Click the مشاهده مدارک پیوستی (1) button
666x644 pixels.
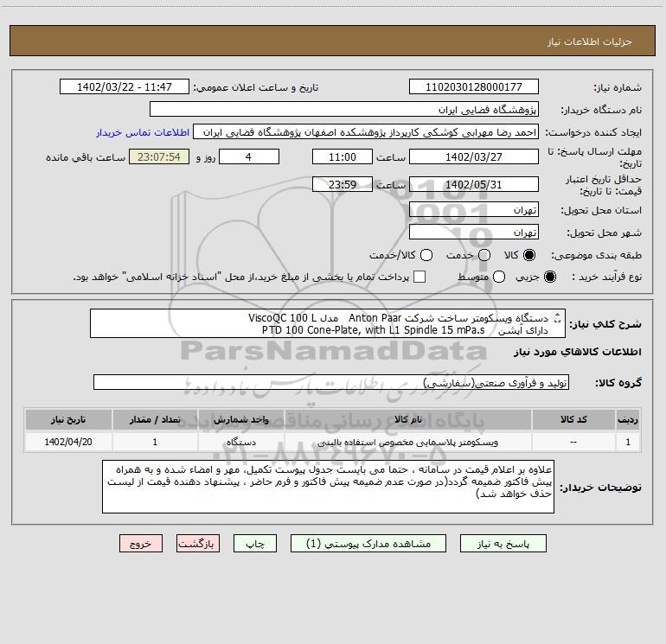368,544
